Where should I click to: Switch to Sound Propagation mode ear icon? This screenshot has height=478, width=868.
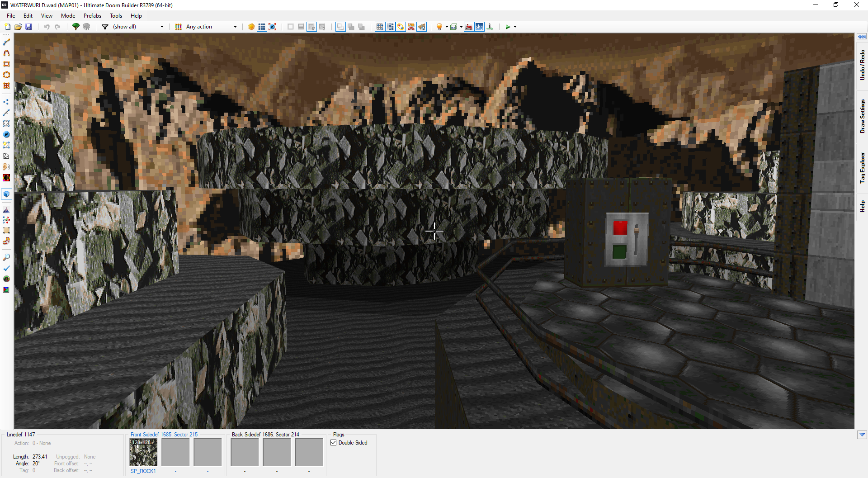6,167
